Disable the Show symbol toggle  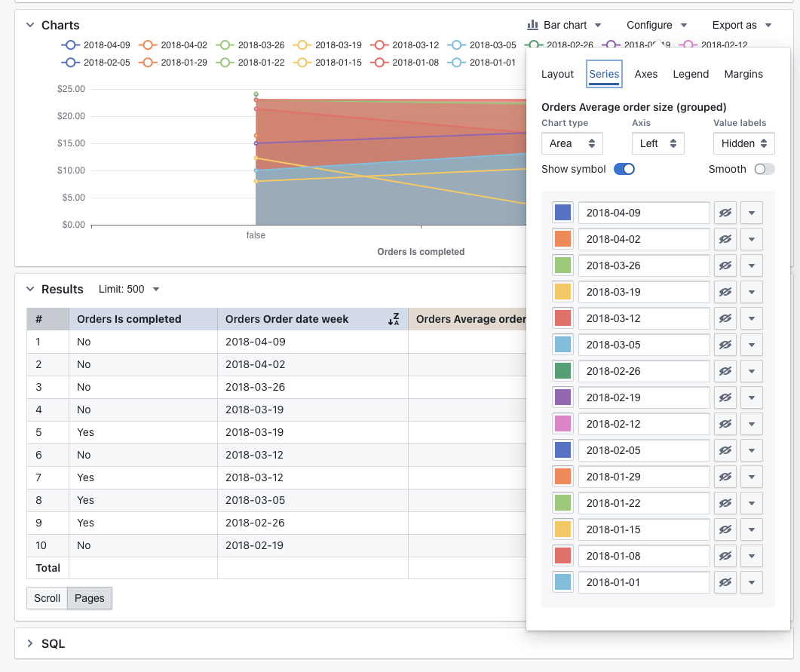tap(624, 169)
